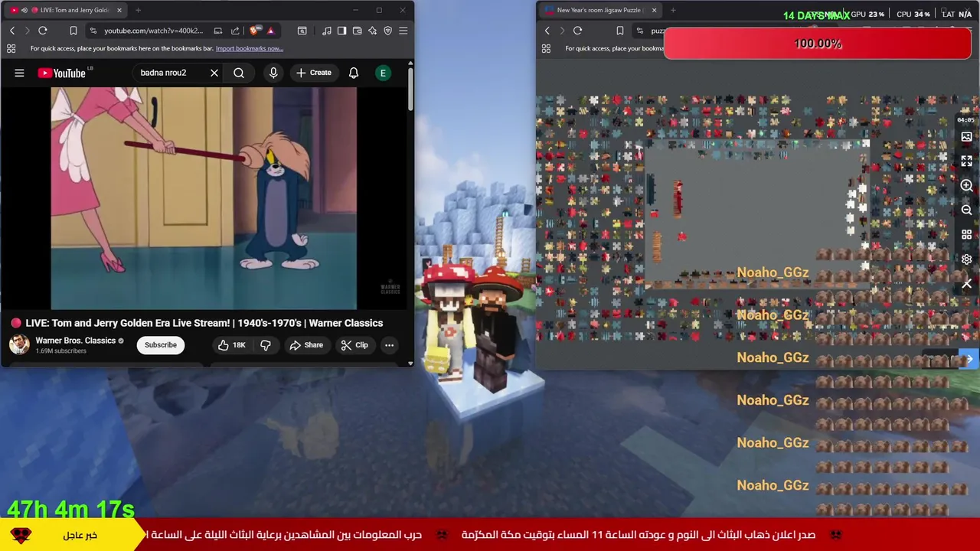980x551 pixels.
Task: Click the Share button under video
Action: [306, 345]
